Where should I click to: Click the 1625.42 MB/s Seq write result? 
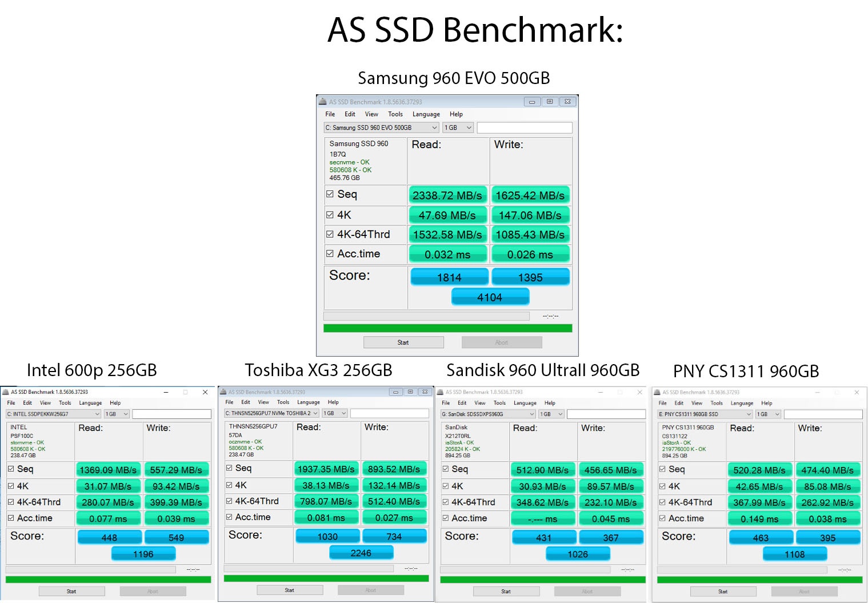pyautogui.click(x=530, y=195)
